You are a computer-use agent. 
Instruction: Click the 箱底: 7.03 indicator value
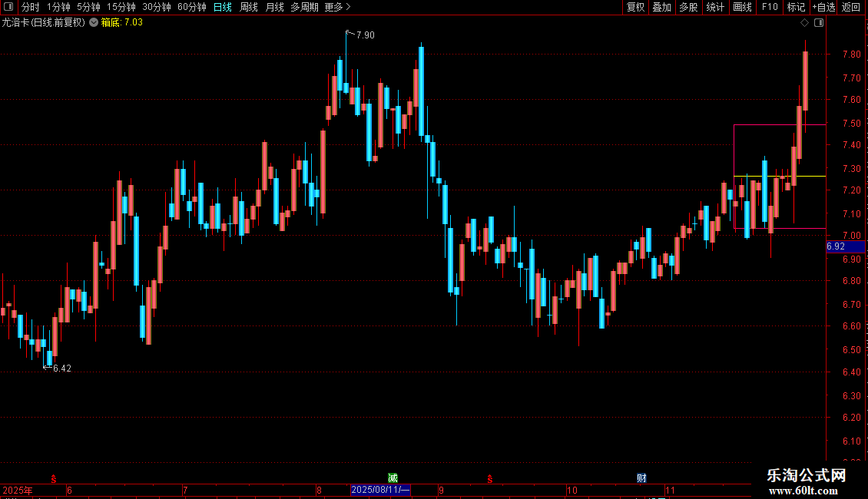pos(122,23)
